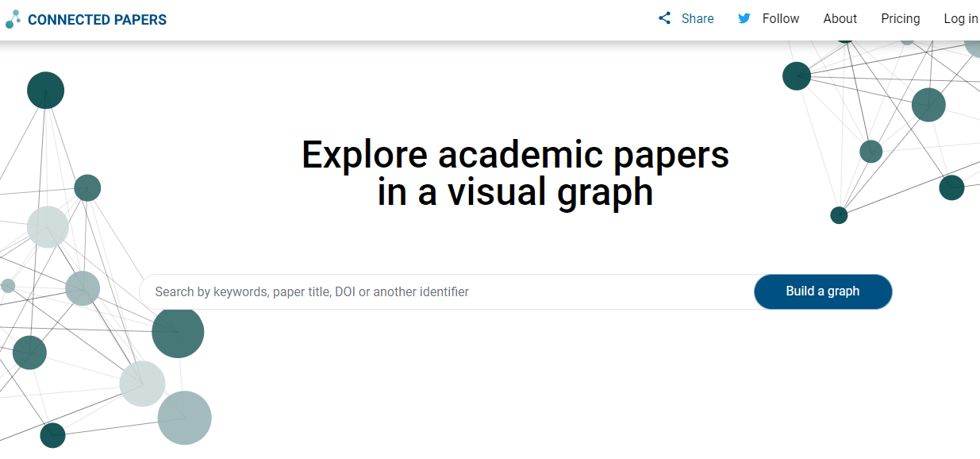This screenshot has width=980, height=459.
Task: Click the share arrow icon in the header
Action: pyautogui.click(x=665, y=17)
